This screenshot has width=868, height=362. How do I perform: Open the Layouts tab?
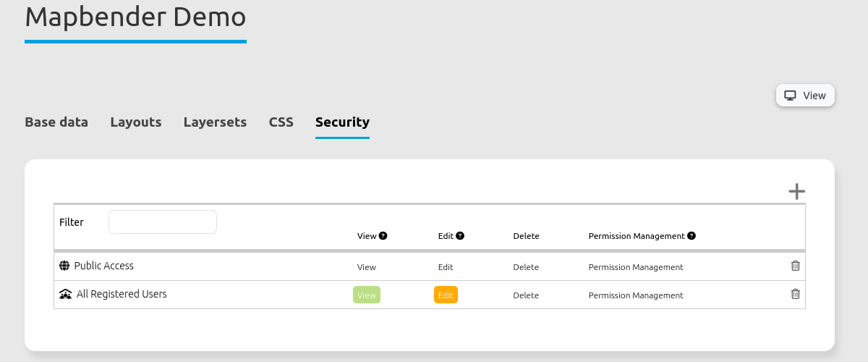tap(135, 122)
